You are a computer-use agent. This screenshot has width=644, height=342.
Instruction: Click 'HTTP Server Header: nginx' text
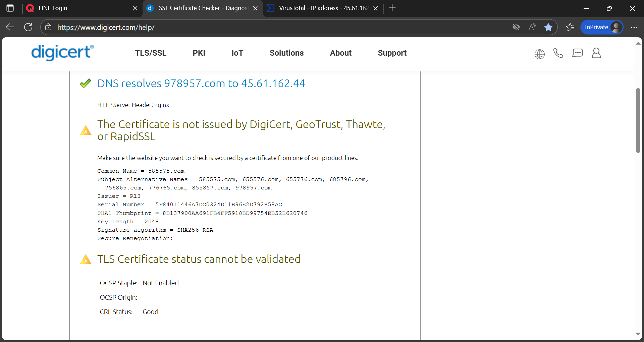[133, 105]
